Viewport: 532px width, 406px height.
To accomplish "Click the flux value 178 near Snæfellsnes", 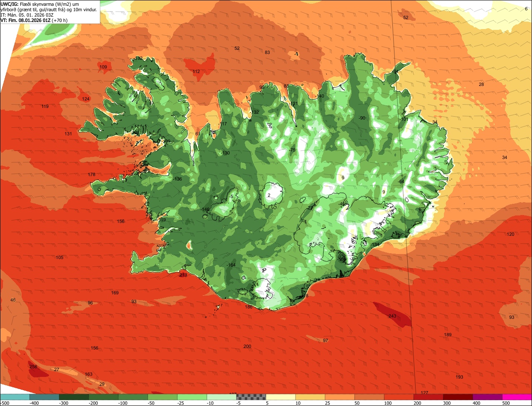I will point(92,174).
